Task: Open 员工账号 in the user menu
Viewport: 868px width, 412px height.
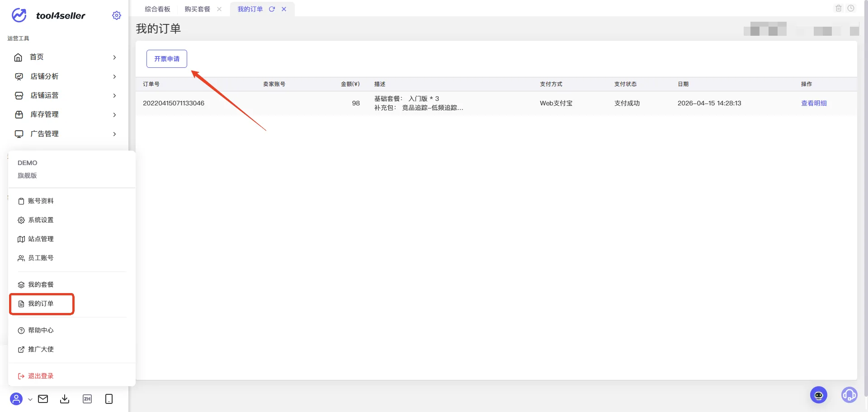Action: click(x=36, y=258)
